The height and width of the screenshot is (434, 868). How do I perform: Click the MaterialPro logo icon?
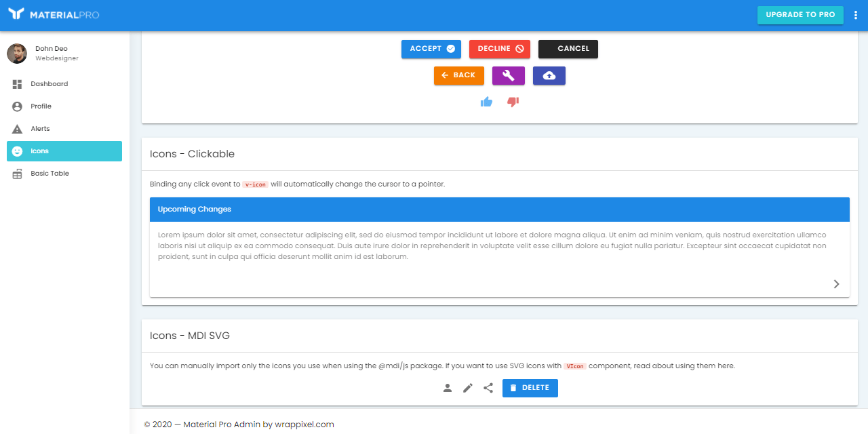[x=16, y=14]
